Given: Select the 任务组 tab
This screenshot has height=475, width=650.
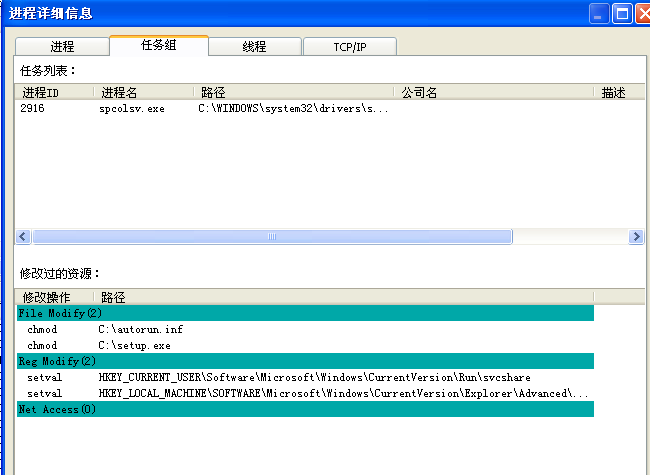Looking at the screenshot, I should coord(158,45).
